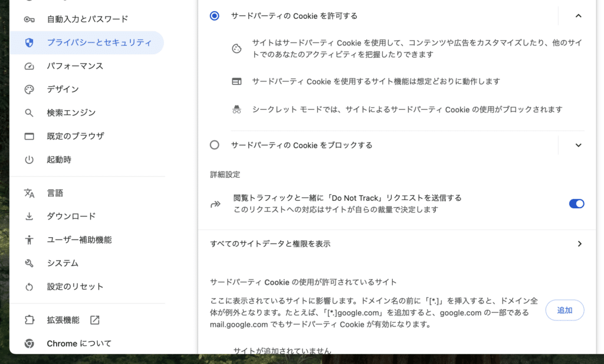
Task: Click the Do Not Track forward-arrow icon
Action: pyautogui.click(x=215, y=204)
